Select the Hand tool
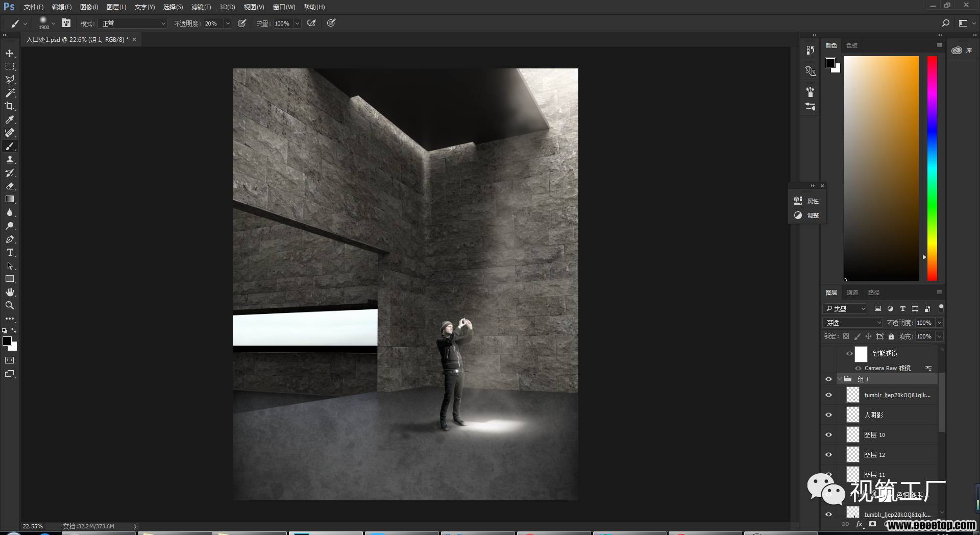Image resolution: width=980 pixels, height=535 pixels. pyautogui.click(x=10, y=293)
